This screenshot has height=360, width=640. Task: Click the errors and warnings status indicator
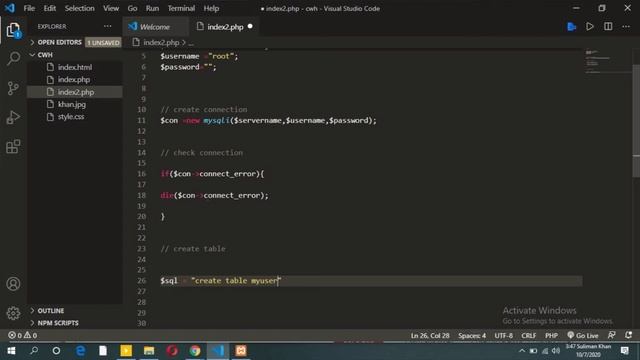tap(22, 335)
